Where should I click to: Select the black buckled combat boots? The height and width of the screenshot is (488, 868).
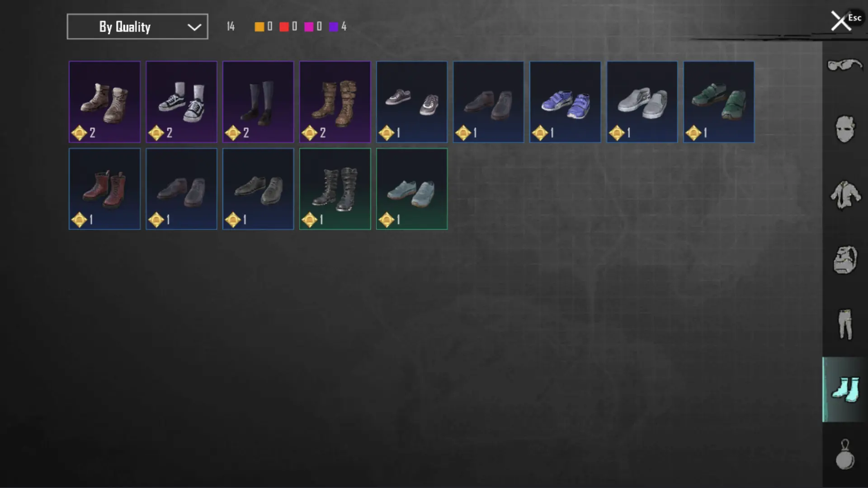tap(335, 189)
